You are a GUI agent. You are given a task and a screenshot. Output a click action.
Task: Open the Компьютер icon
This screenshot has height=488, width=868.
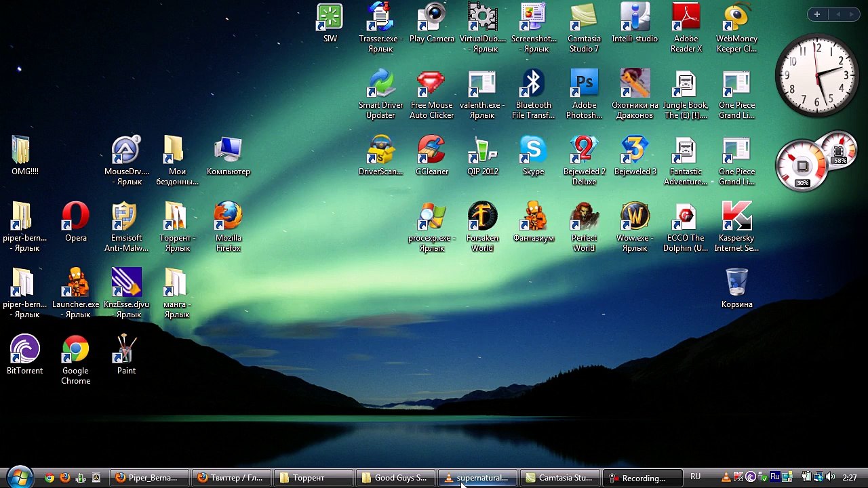point(229,156)
